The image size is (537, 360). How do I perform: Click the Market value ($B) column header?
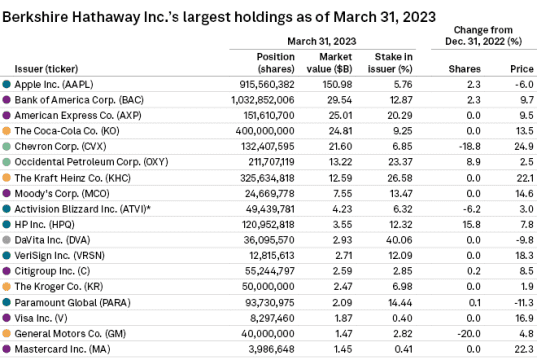pos(329,63)
